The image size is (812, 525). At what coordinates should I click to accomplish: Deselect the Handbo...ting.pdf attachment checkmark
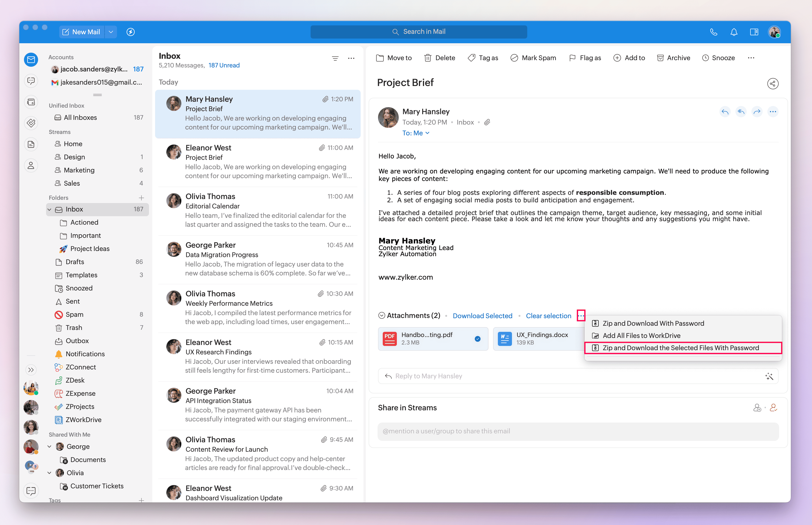tap(477, 338)
